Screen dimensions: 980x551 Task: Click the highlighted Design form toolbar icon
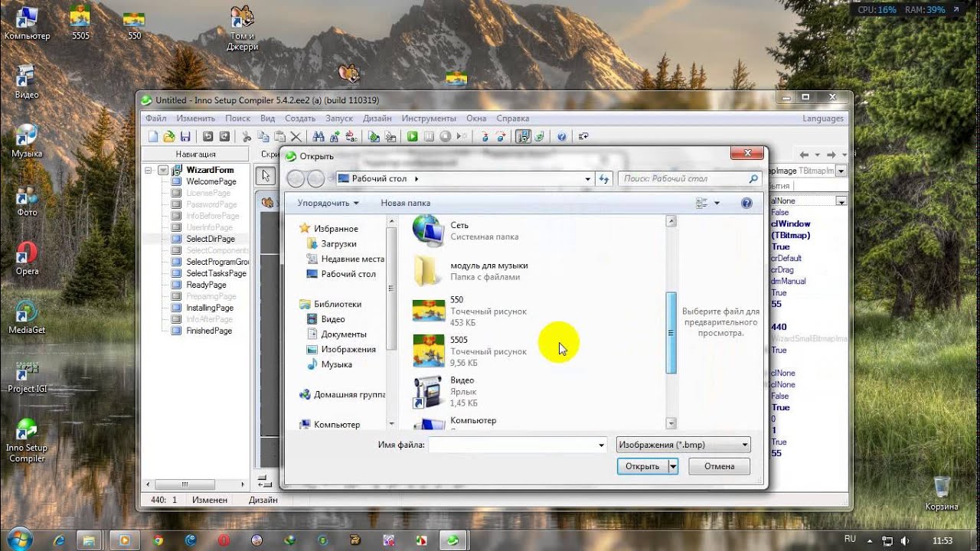pyautogui.click(x=524, y=136)
